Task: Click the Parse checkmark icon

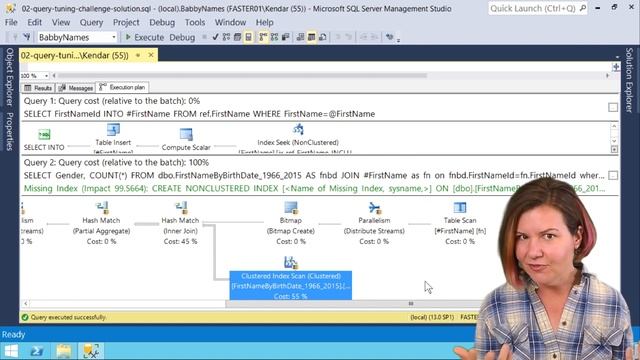Action: [216, 37]
